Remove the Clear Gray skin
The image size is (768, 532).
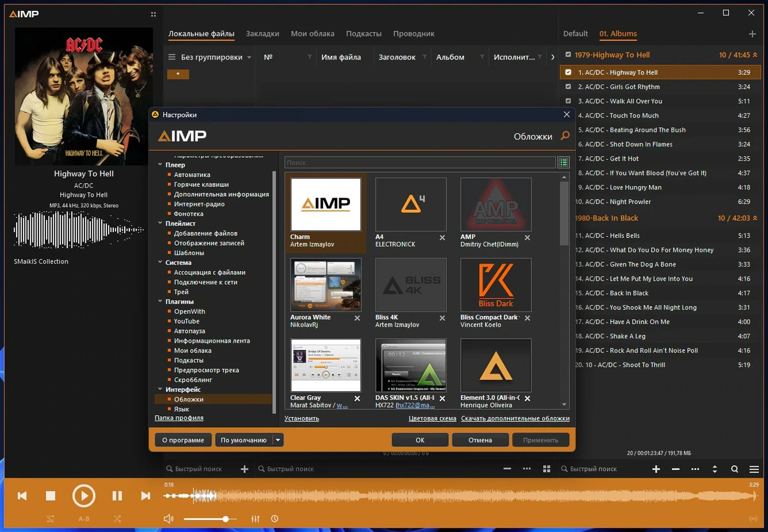(x=357, y=398)
